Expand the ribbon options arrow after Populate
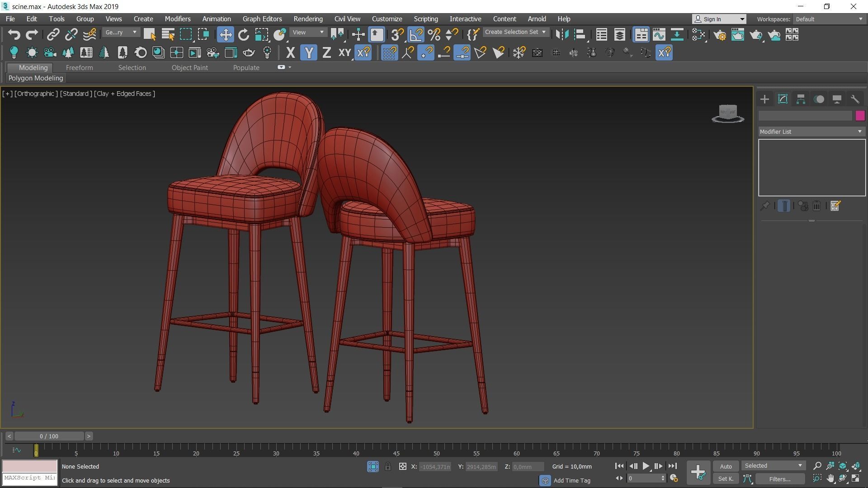The image size is (868, 488). [x=290, y=67]
